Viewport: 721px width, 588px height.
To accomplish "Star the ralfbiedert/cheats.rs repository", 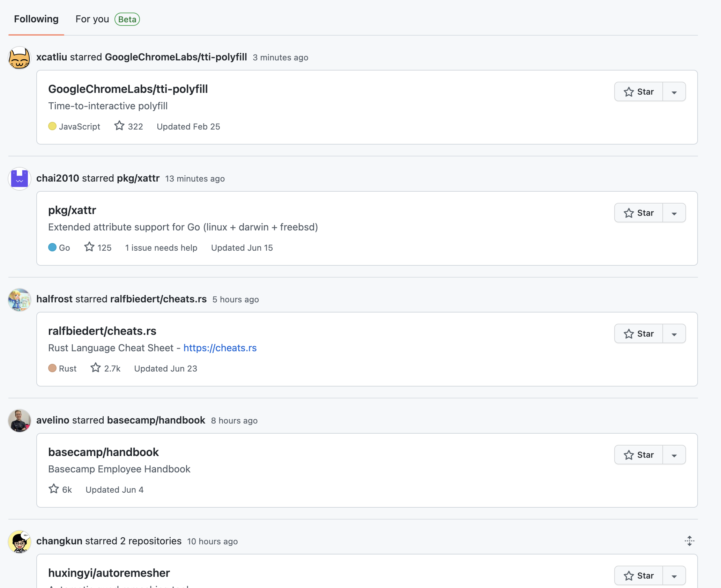I will pos(639,334).
